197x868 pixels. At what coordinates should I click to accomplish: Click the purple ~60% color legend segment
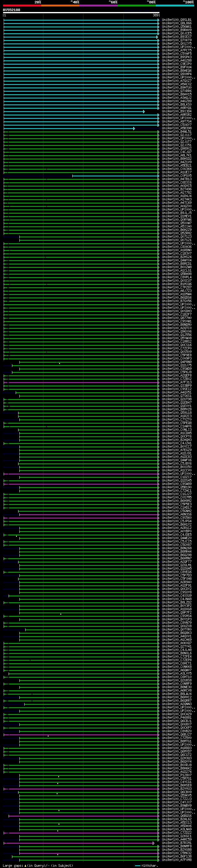pos(99,6)
